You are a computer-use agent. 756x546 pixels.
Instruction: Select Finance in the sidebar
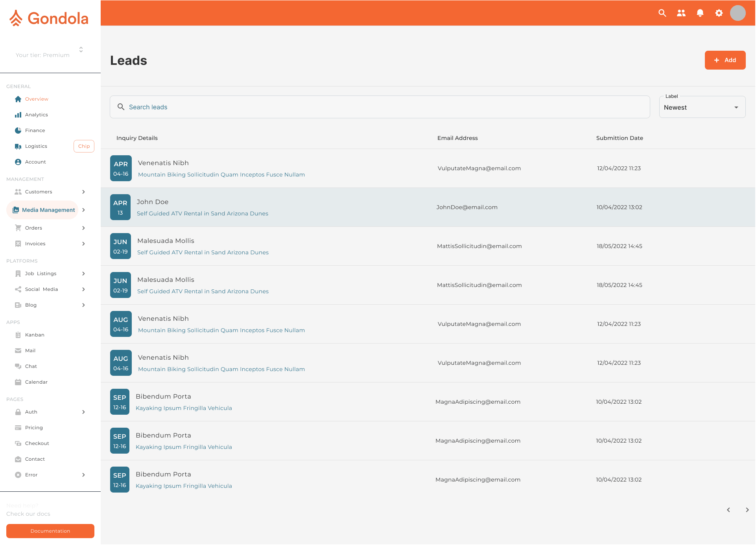pos(35,131)
